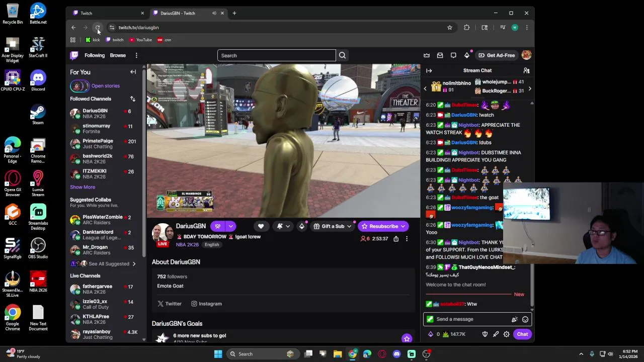Reload the page in Chrome
The image size is (644, 362).
click(98, 28)
